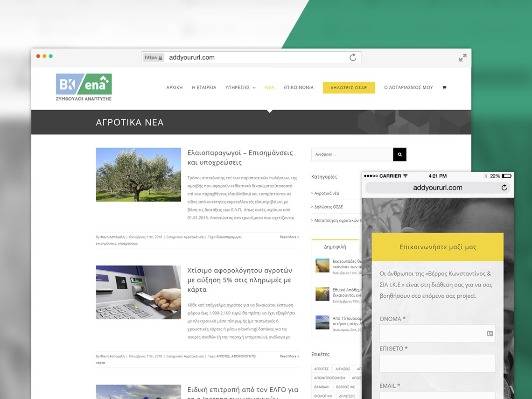Click the orange minimize dot of browser window
The width and height of the screenshot is (532, 399).
point(44,56)
